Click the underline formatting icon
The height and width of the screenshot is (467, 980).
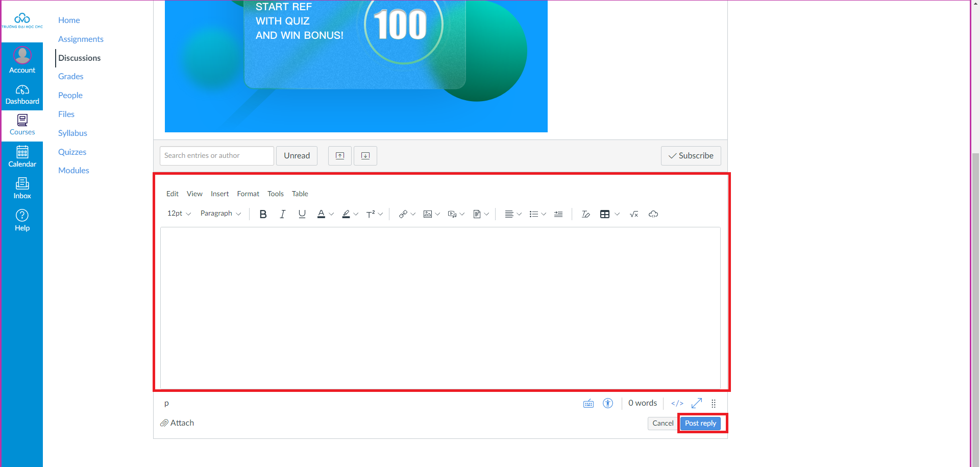pyautogui.click(x=302, y=214)
